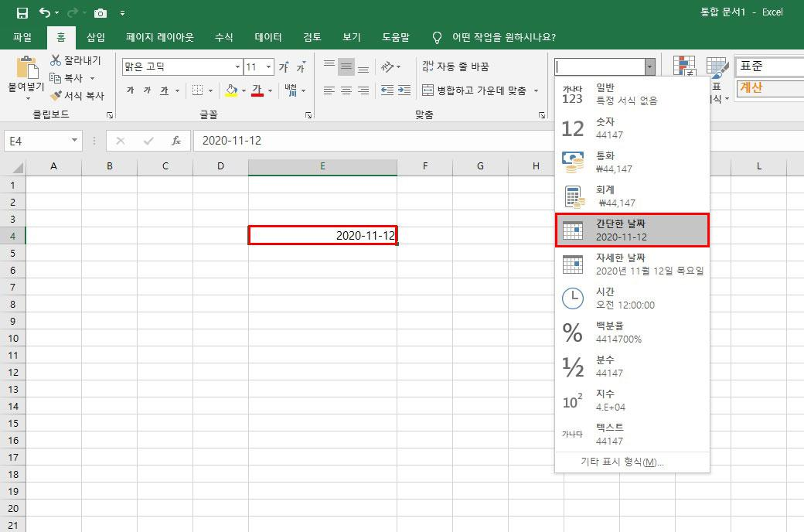Image resolution: width=804 pixels, height=532 pixels.
Task: Open the 도움말 tab
Action: click(396, 37)
